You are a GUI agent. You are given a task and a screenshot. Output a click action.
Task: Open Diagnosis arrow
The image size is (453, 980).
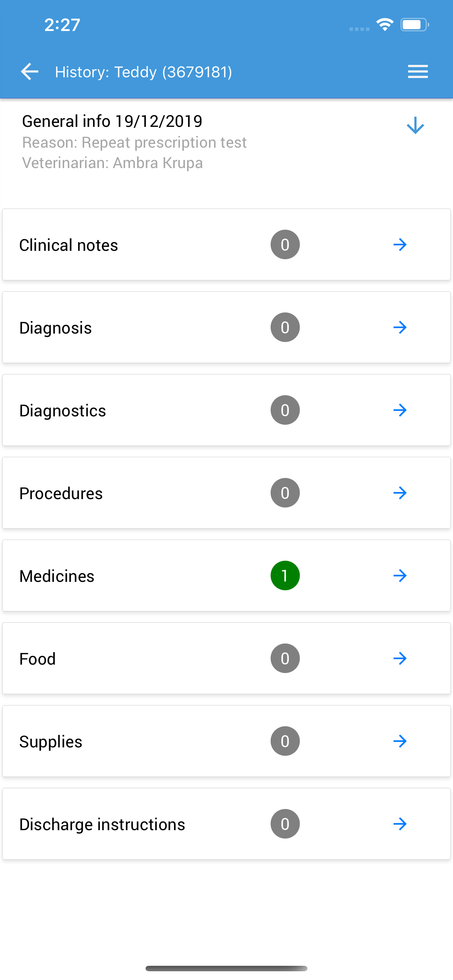tap(400, 327)
